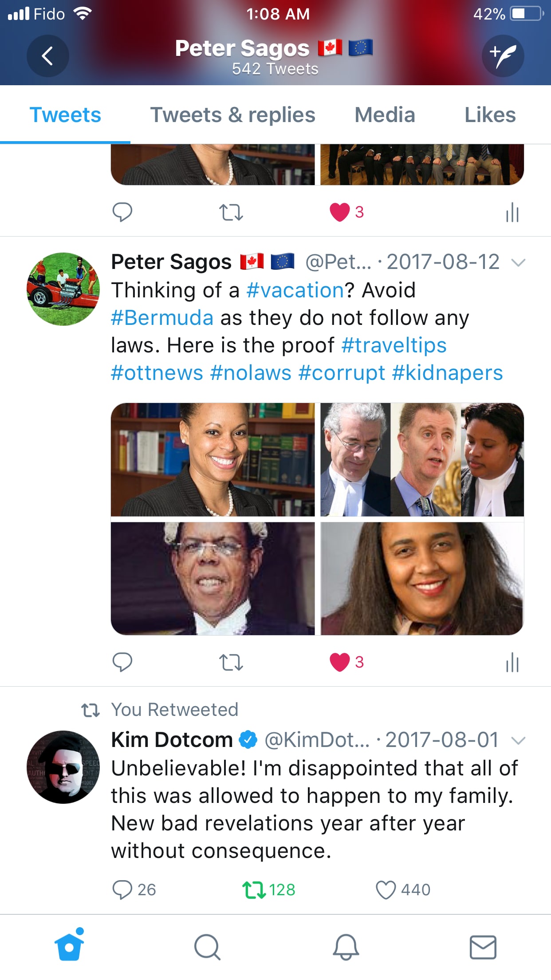Open the #traveltips hashtag link
551x980 pixels.
click(394, 345)
